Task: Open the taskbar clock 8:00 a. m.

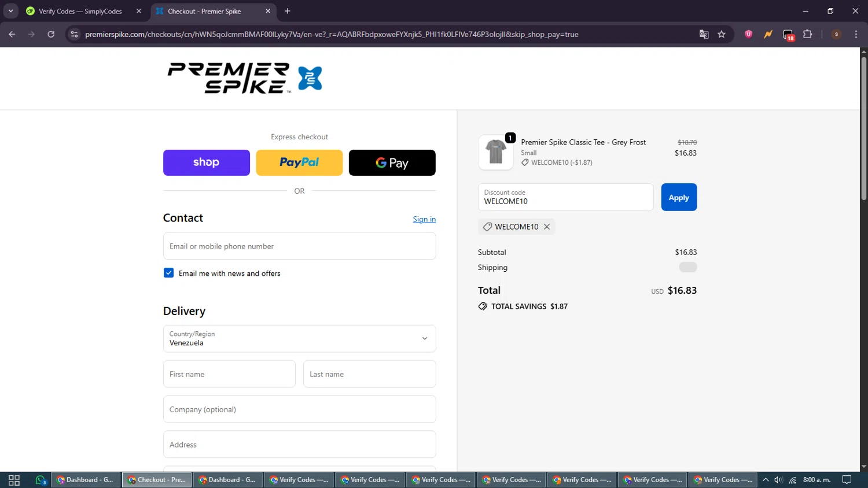Action: (816, 480)
